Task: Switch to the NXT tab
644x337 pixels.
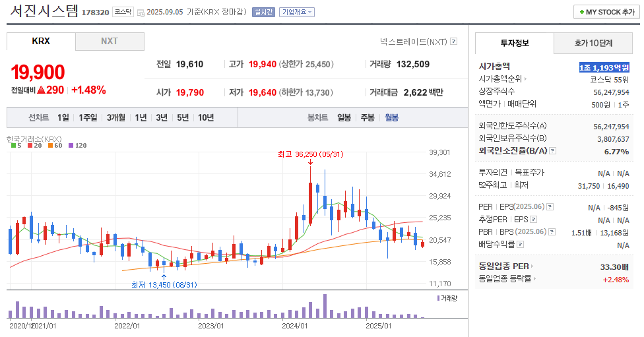Action: tap(110, 42)
